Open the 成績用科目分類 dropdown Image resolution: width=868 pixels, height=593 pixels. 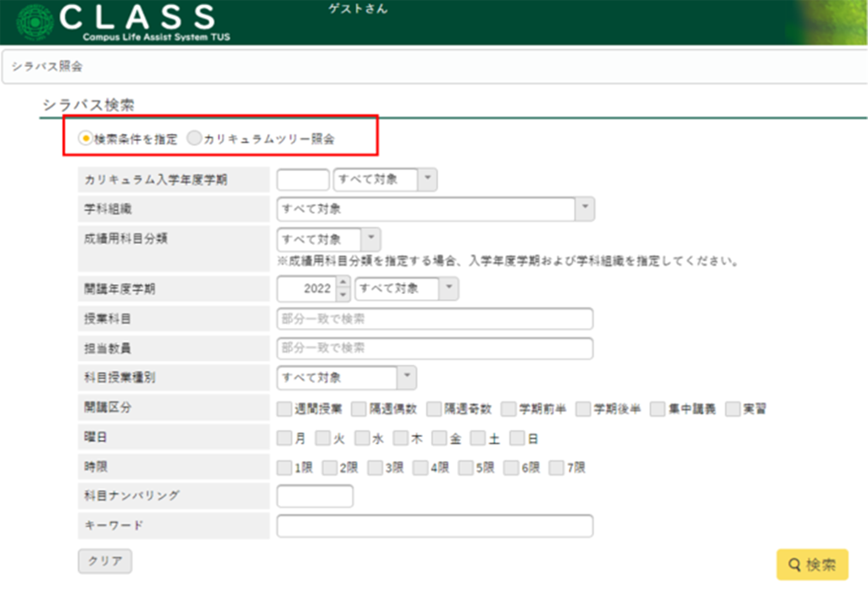point(329,240)
